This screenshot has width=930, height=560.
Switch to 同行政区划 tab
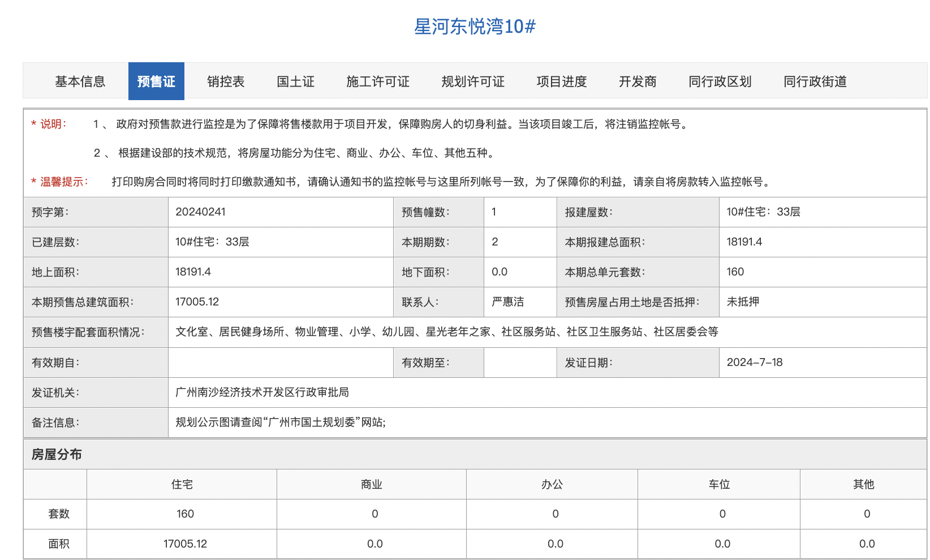click(x=720, y=81)
